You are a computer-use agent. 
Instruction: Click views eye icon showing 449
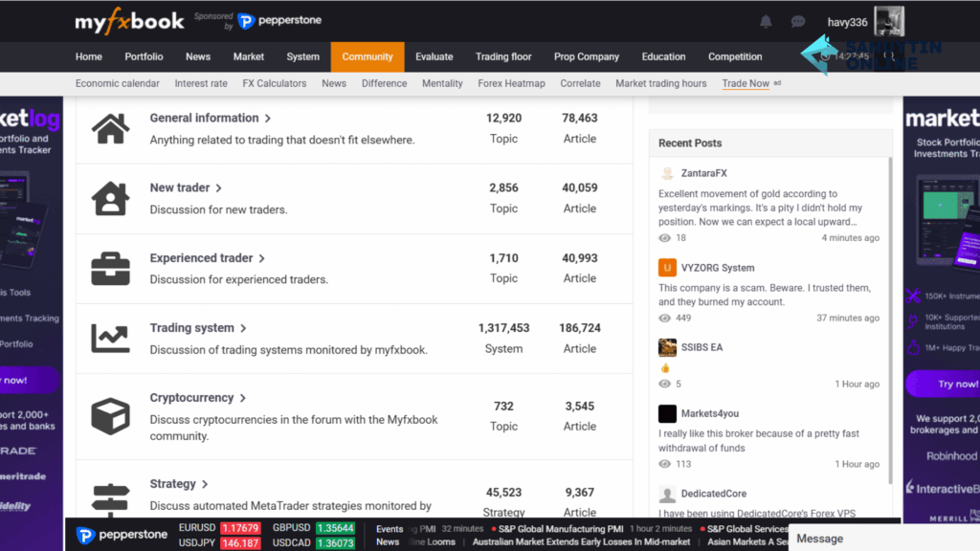(x=664, y=318)
